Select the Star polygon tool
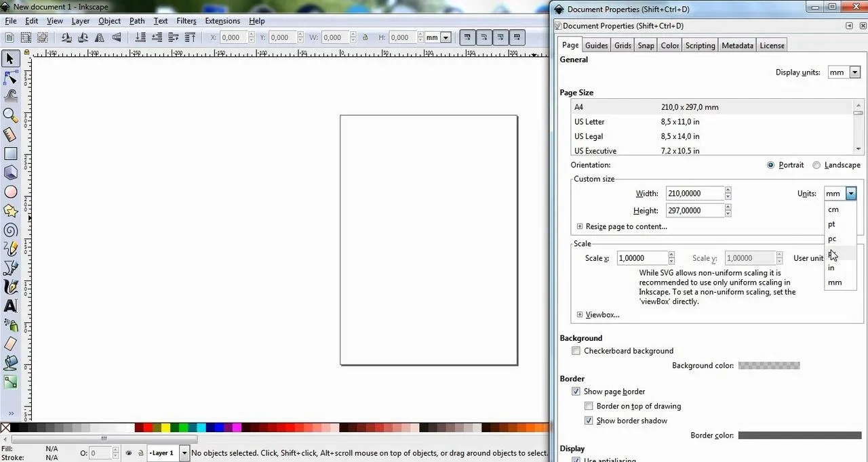 tap(10, 211)
